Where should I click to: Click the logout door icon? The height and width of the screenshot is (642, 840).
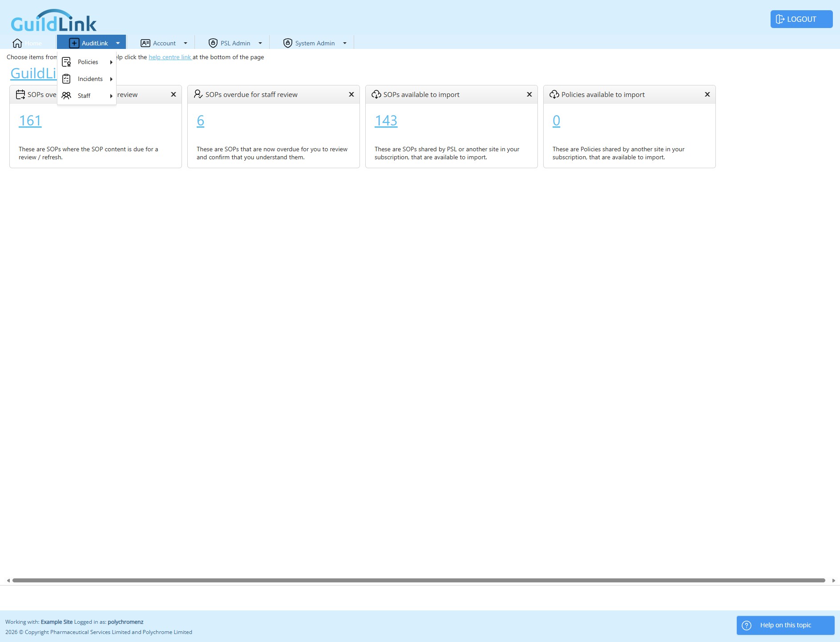coord(780,19)
